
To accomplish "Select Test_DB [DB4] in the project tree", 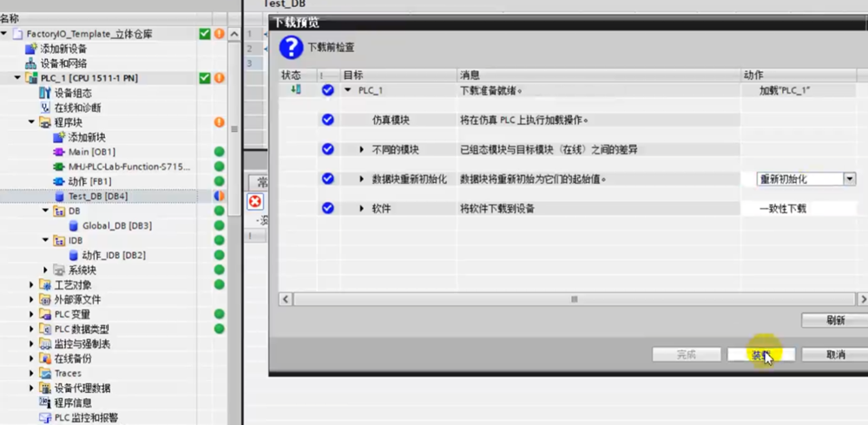I will [97, 196].
